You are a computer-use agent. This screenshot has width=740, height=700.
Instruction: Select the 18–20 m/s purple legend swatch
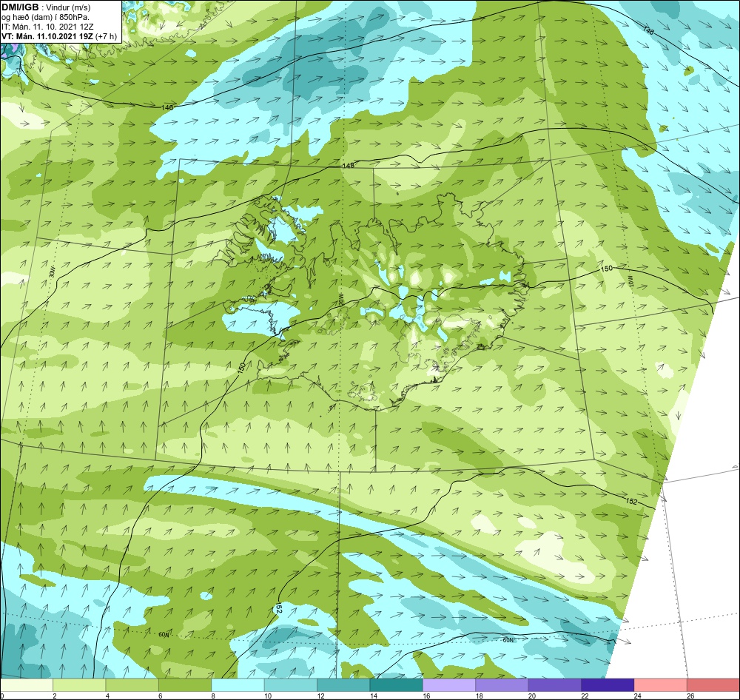502,684
